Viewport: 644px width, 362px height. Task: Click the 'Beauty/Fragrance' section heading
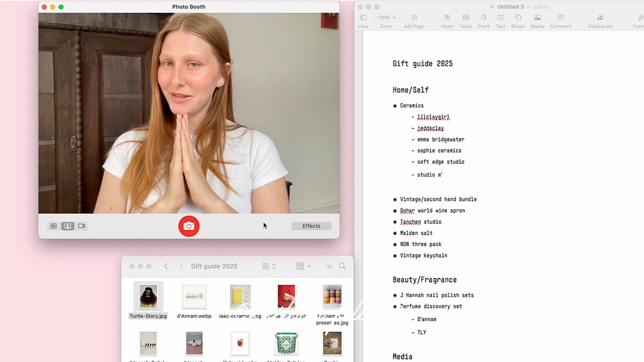[425, 280]
